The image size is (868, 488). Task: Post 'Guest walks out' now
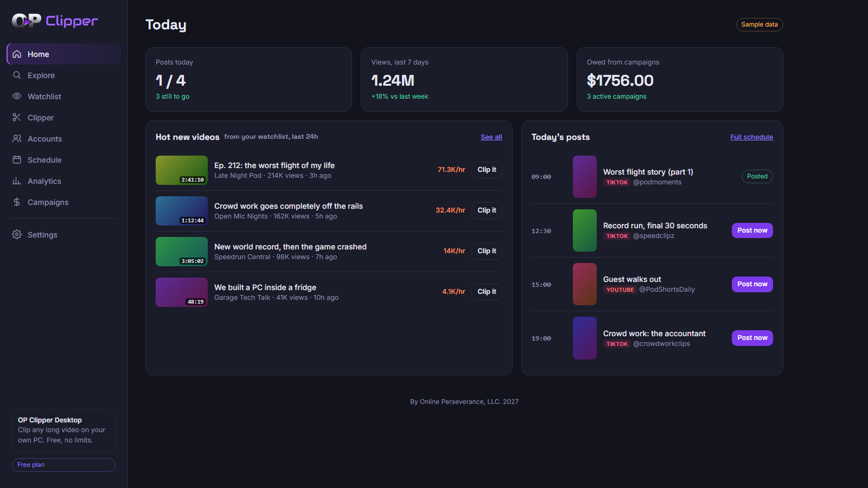point(752,284)
